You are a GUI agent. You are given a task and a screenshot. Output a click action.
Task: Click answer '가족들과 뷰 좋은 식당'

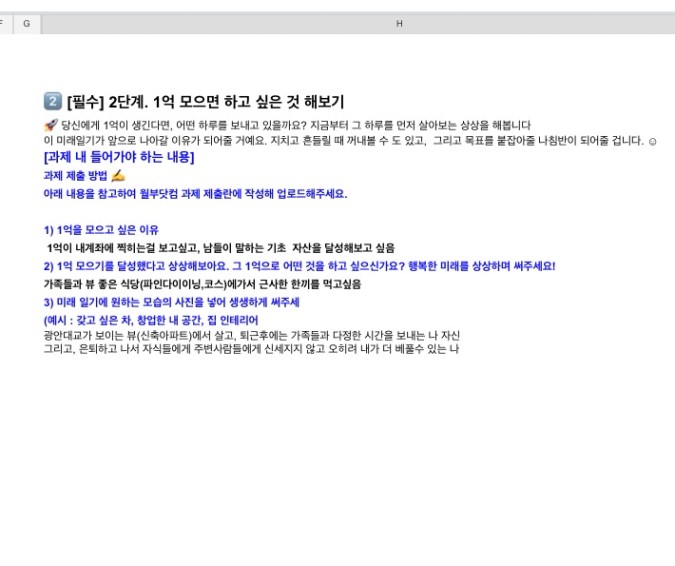[x=202, y=284]
